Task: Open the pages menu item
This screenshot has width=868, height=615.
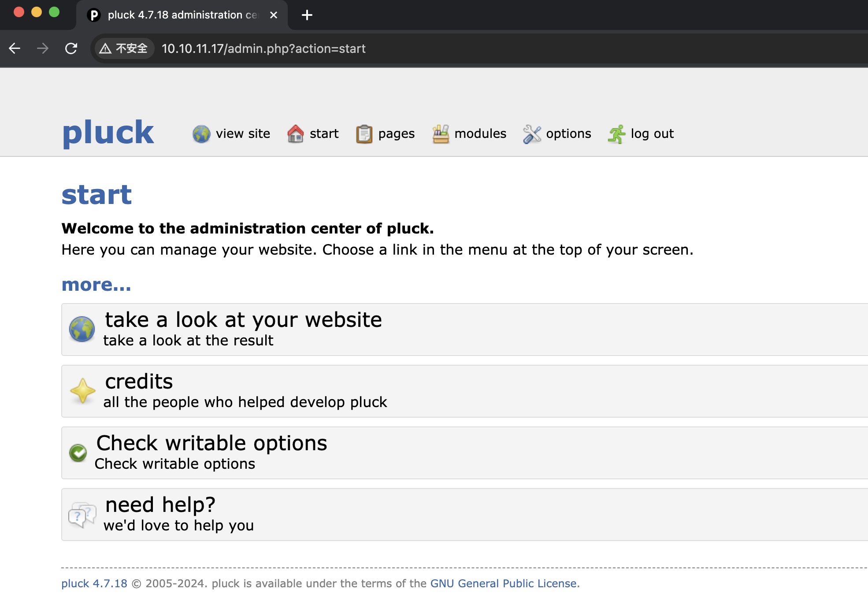Action: click(x=396, y=134)
